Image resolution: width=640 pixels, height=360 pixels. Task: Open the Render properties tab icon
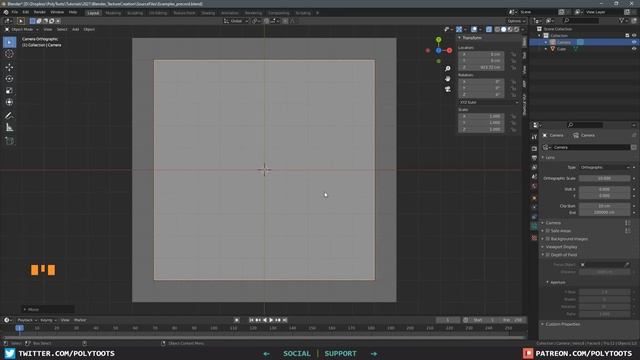[x=534, y=148]
